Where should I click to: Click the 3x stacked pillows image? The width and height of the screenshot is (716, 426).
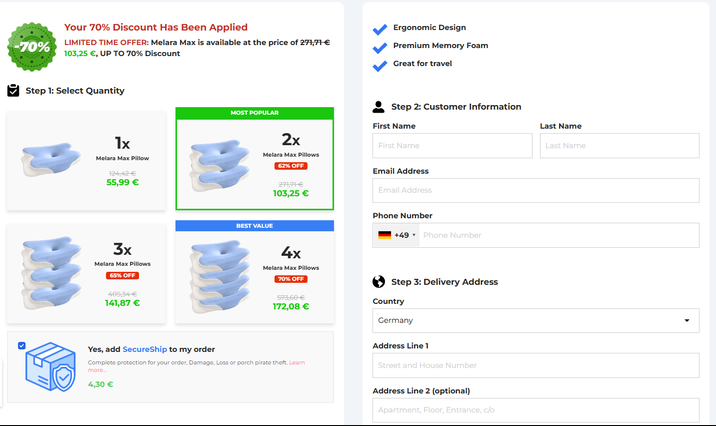[51, 273]
